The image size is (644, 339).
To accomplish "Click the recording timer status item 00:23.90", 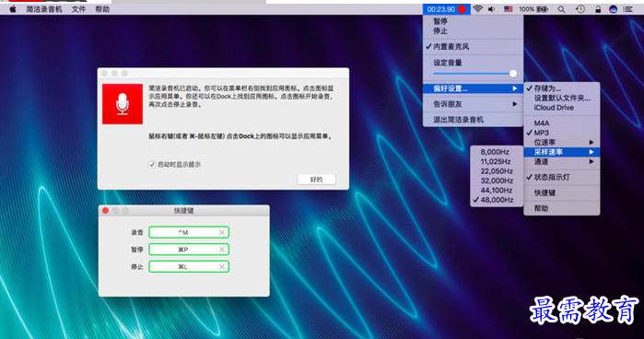I will click(x=447, y=9).
